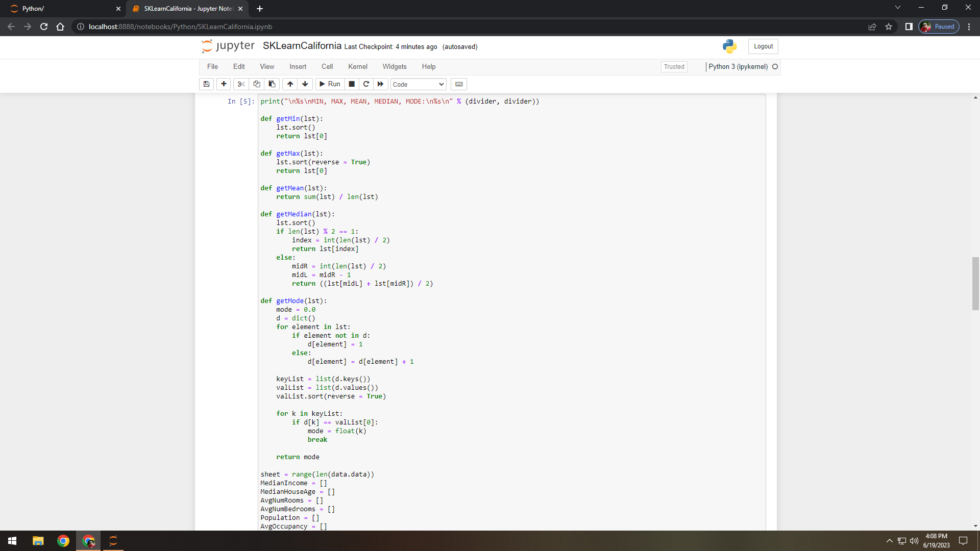Restart kernel and run all cells
980x551 pixels.
pyautogui.click(x=380, y=84)
